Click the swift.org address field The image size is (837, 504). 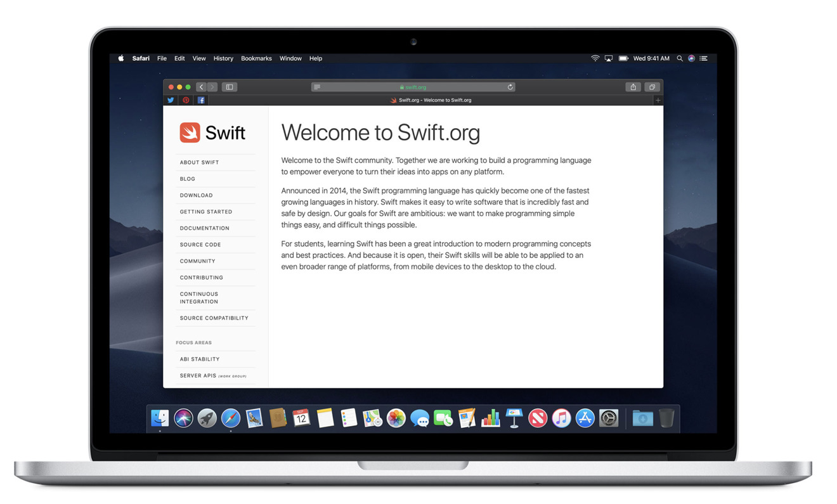point(413,87)
